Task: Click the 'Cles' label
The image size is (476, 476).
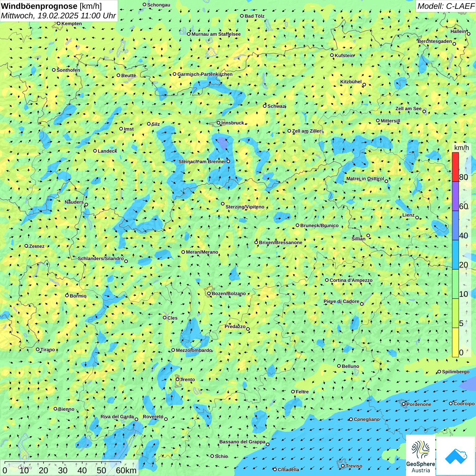Action: tap(172, 318)
